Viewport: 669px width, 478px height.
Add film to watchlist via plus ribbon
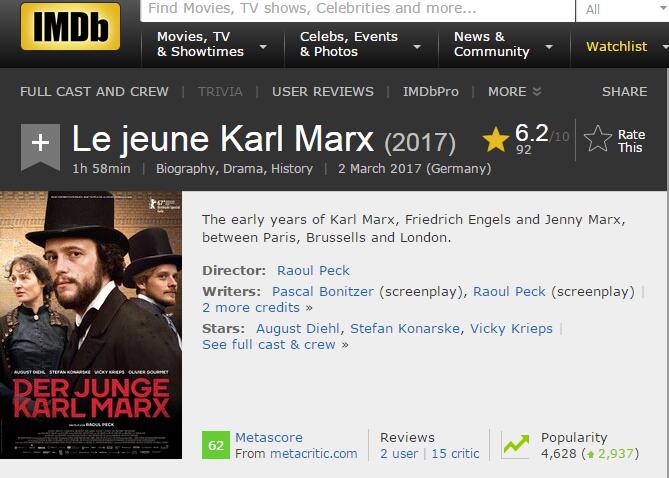tap(41, 147)
